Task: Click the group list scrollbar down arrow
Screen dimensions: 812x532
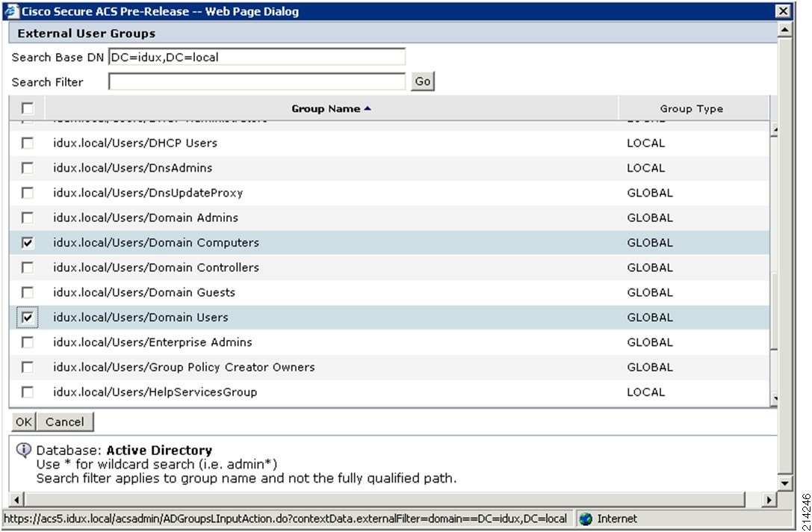Action: (x=774, y=398)
